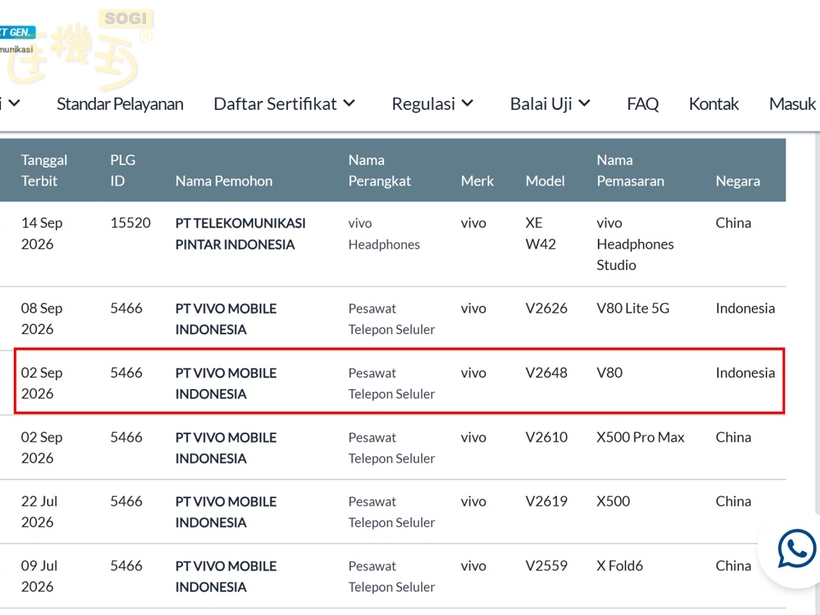
Task: Open the FAQ page
Action: 643,104
